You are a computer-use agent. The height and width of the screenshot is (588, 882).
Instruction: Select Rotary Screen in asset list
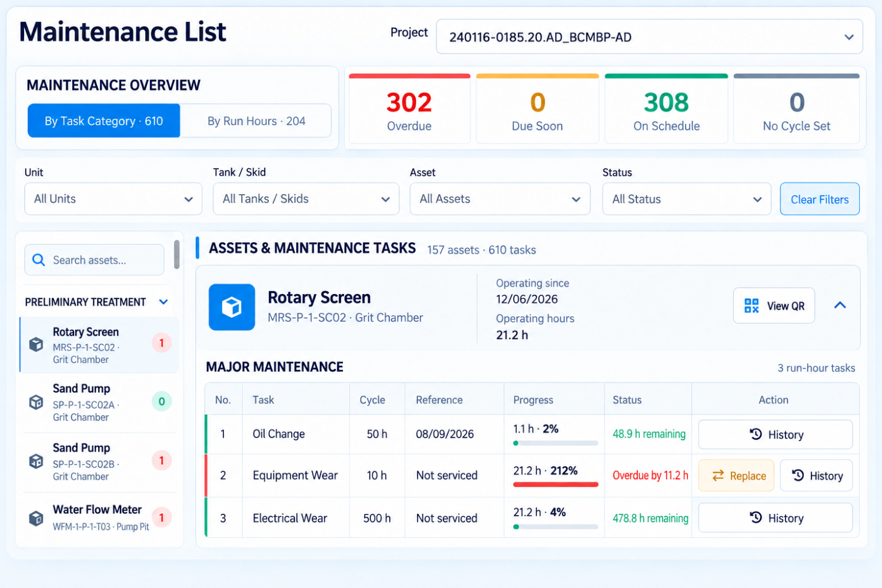pyautogui.click(x=99, y=345)
